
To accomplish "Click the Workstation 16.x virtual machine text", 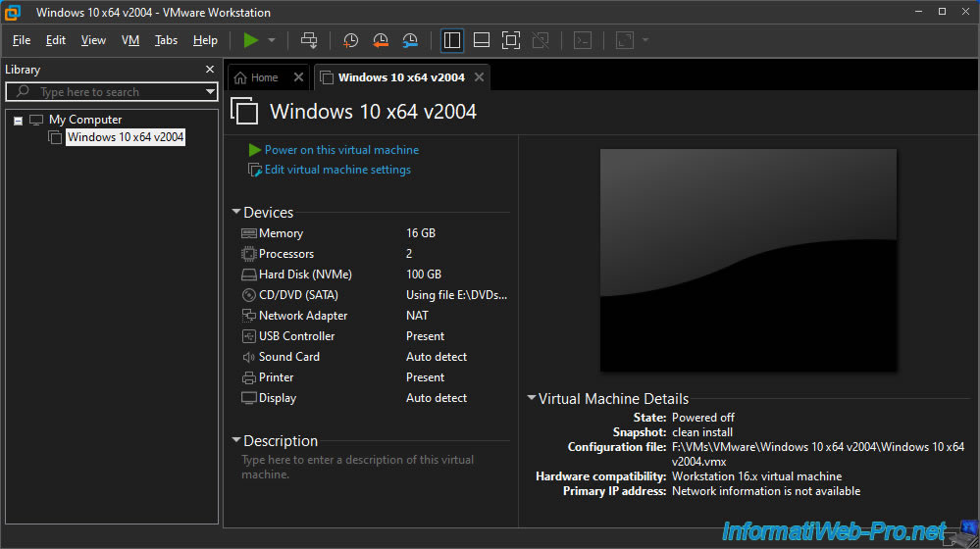I will 756,476.
